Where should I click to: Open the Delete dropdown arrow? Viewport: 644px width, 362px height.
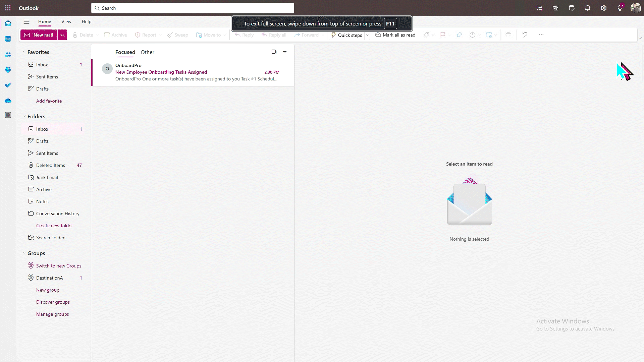pyautogui.click(x=97, y=35)
